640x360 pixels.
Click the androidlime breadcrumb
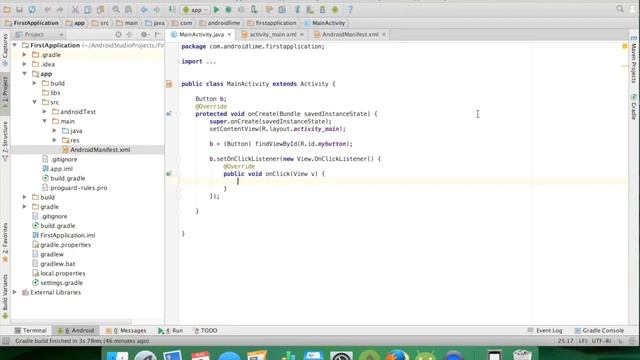point(220,23)
